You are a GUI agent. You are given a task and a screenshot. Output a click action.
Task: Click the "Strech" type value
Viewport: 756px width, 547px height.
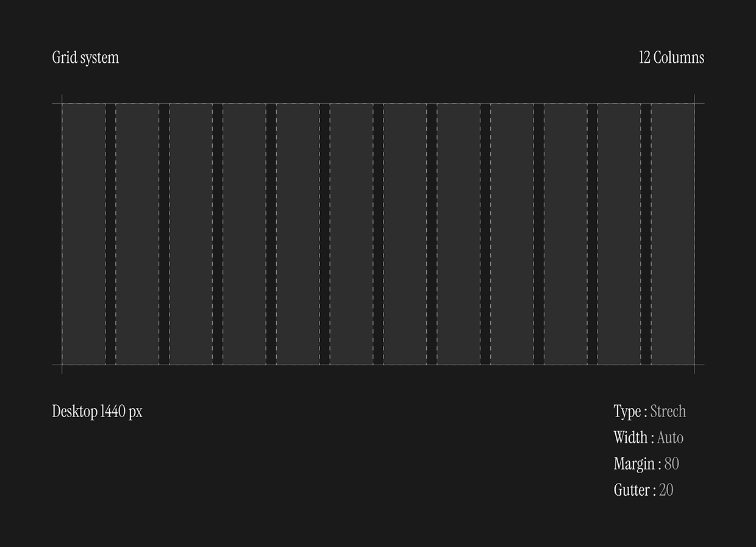point(668,412)
